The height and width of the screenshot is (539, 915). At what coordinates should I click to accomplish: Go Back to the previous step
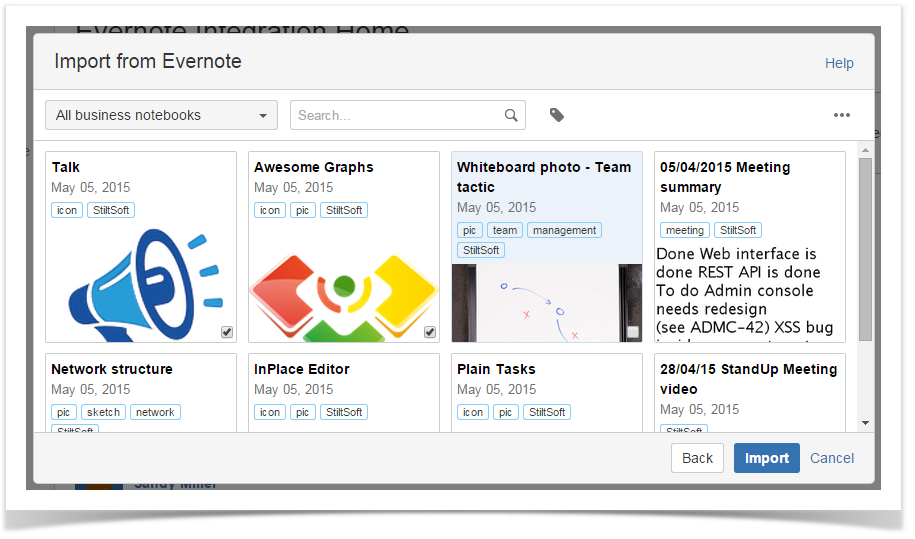697,458
